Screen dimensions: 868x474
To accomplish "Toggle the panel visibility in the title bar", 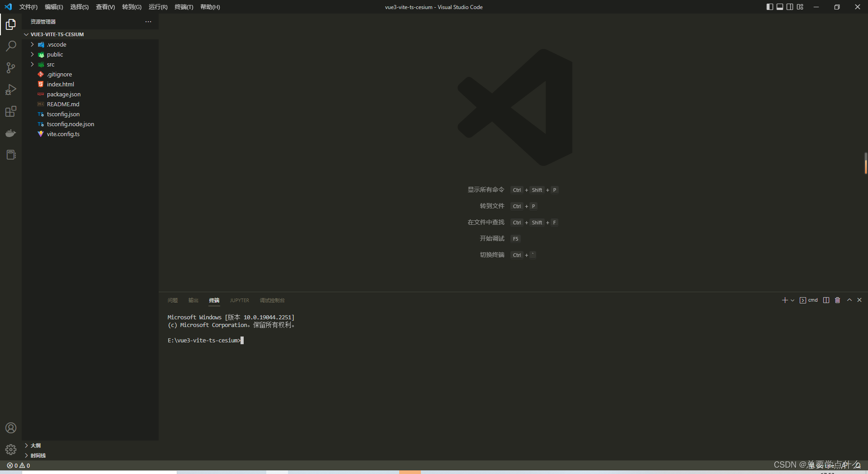I will [x=779, y=7].
